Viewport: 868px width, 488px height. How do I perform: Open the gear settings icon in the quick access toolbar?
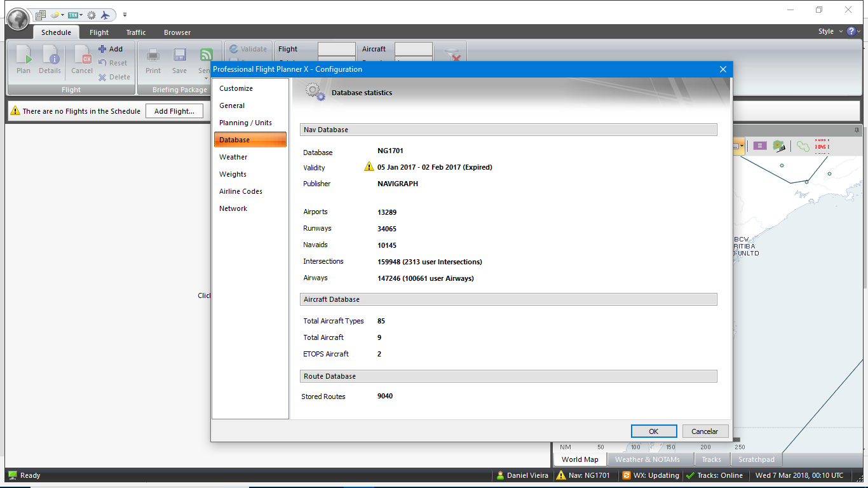(92, 15)
